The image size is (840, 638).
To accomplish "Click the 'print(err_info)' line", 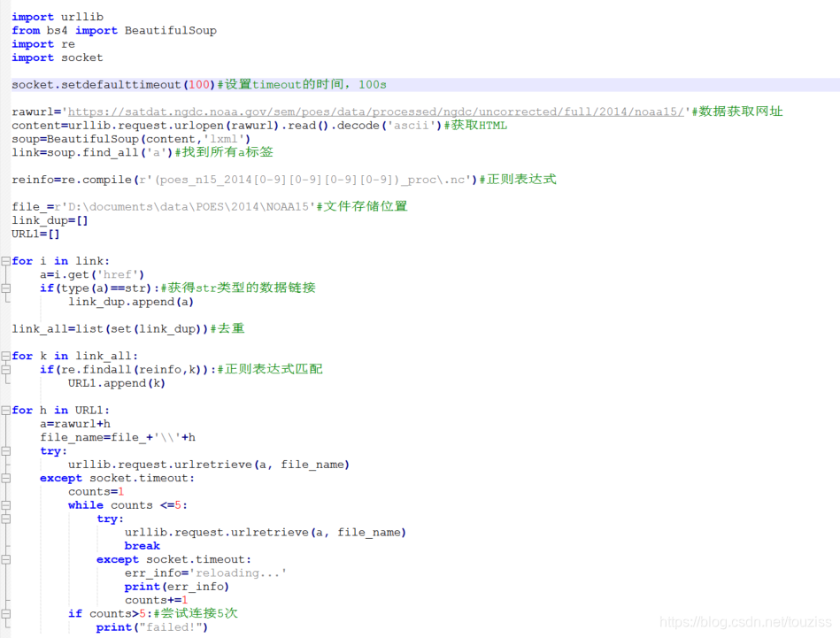I will [x=177, y=587].
